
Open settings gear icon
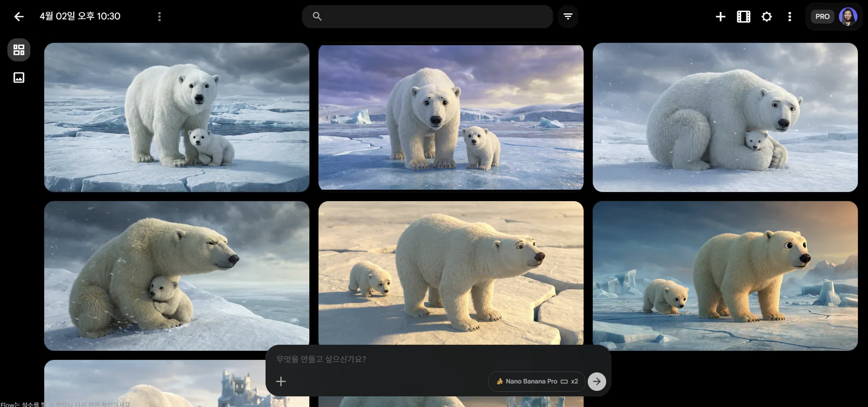[x=767, y=17]
